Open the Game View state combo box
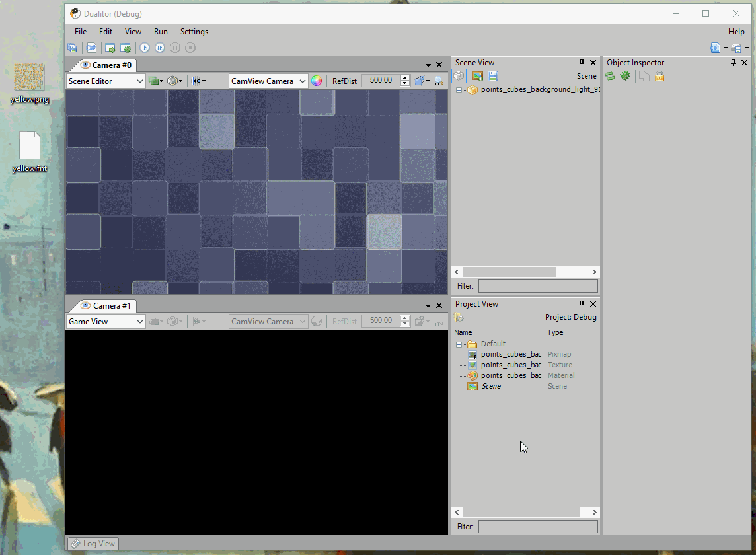Viewport: 756px width, 555px height. (x=106, y=322)
